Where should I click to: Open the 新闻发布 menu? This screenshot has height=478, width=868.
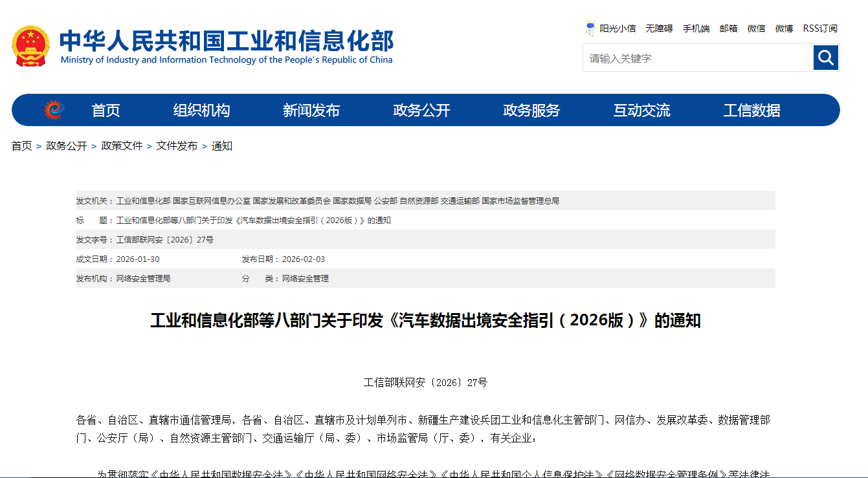point(312,110)
